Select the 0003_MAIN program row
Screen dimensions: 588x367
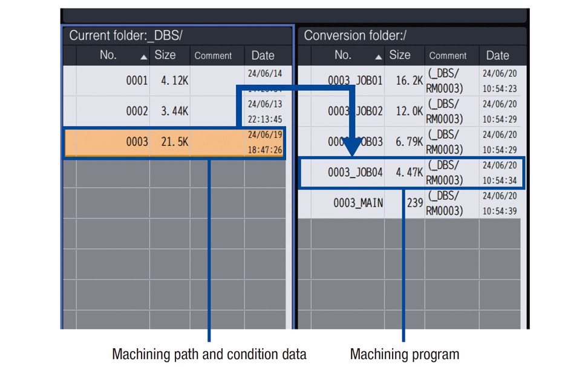pos(358,203)
